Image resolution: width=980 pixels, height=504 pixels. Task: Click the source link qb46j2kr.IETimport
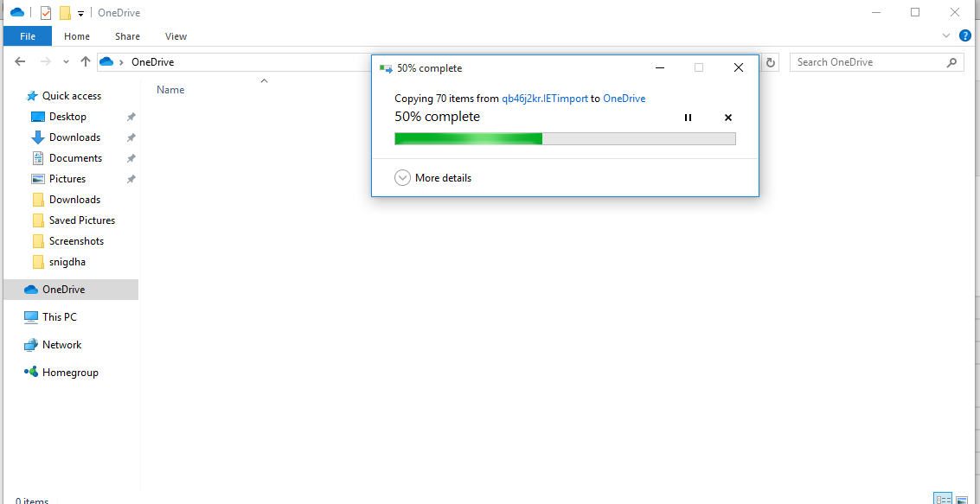(545, 99)
